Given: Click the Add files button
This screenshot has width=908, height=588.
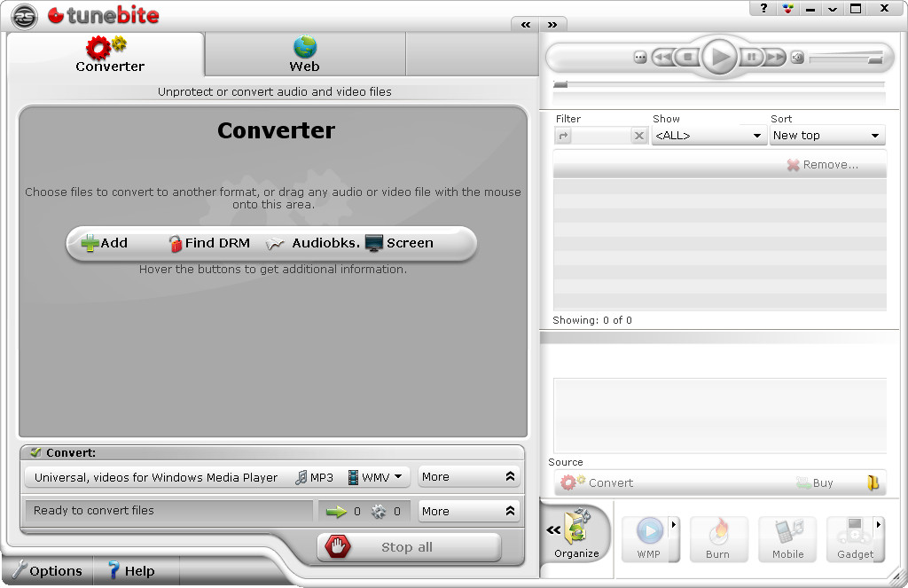Looking at the screenshot, I should [105, 243].
